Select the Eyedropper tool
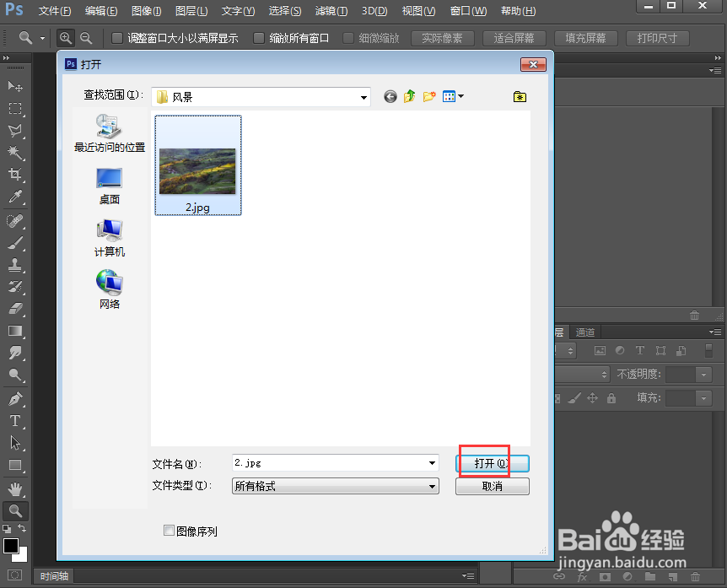 click(x=15, y=197)
